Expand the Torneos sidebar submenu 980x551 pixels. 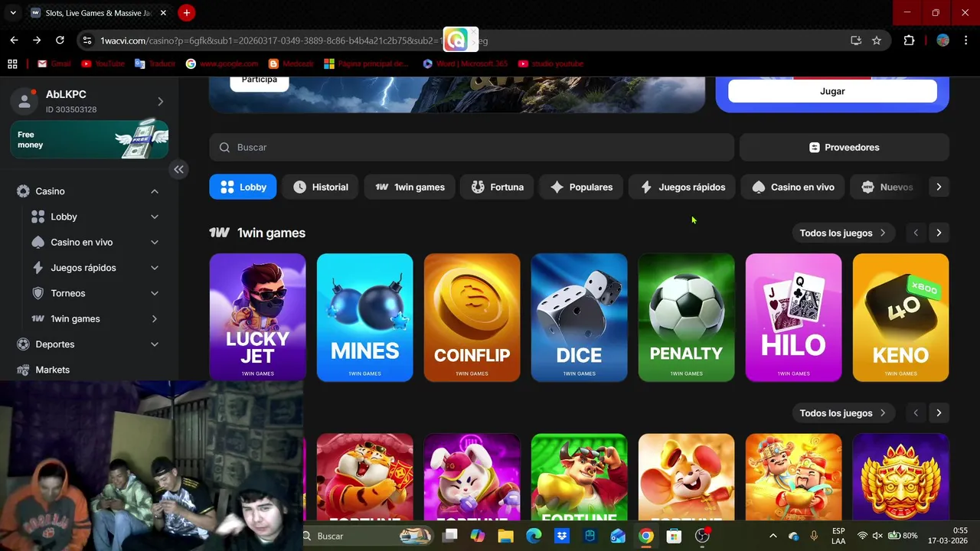coord(155,293)
